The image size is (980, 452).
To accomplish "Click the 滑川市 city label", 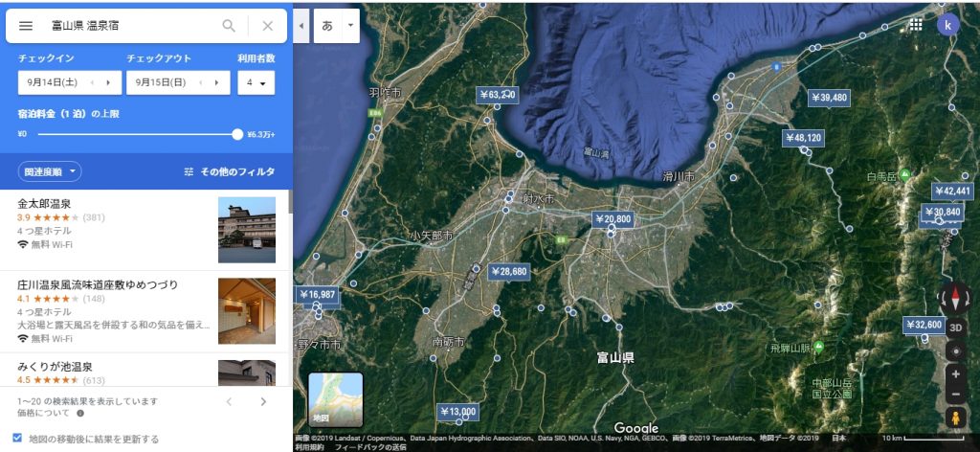I will tap(679, 177).
